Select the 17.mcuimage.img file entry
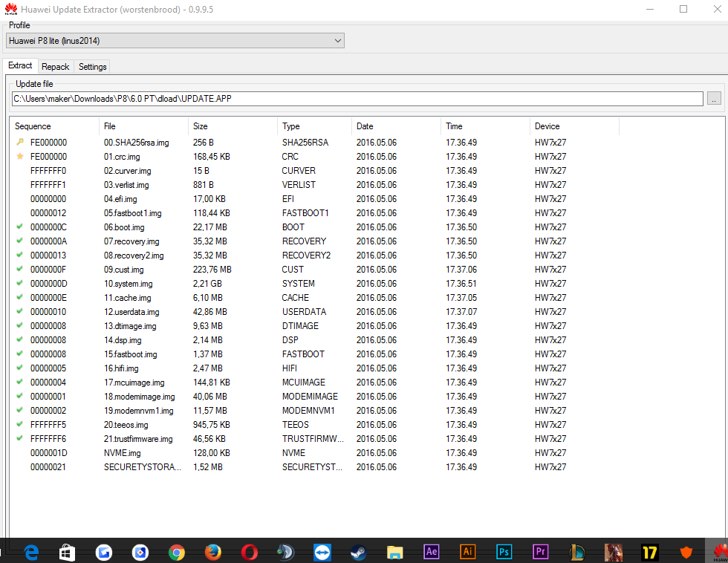 pos(134,383)
